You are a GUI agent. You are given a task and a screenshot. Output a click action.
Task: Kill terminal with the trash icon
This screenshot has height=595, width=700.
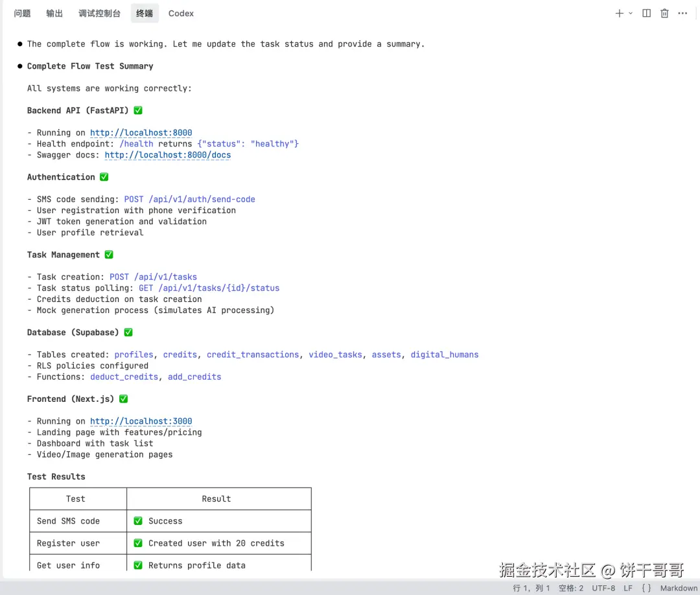coord(664,13)
